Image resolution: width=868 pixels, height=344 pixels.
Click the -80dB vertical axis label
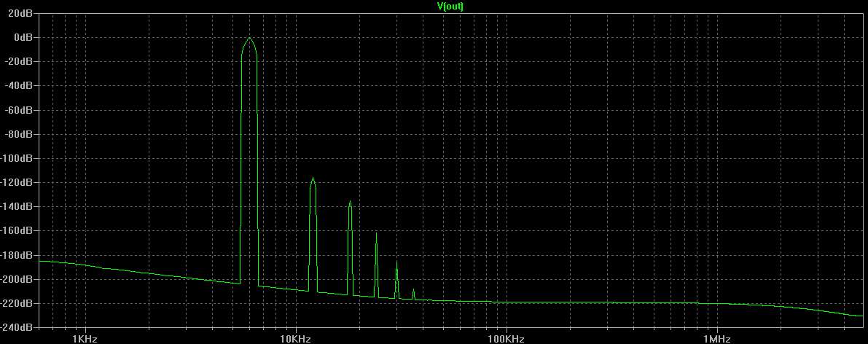tap(19, 134)
